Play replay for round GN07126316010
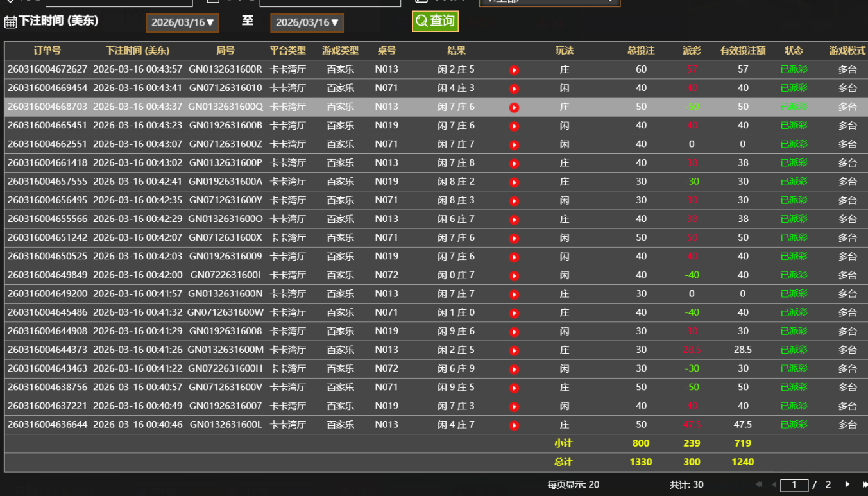Image resolution: width=868 pixels, height=496 pixels. 514,89
